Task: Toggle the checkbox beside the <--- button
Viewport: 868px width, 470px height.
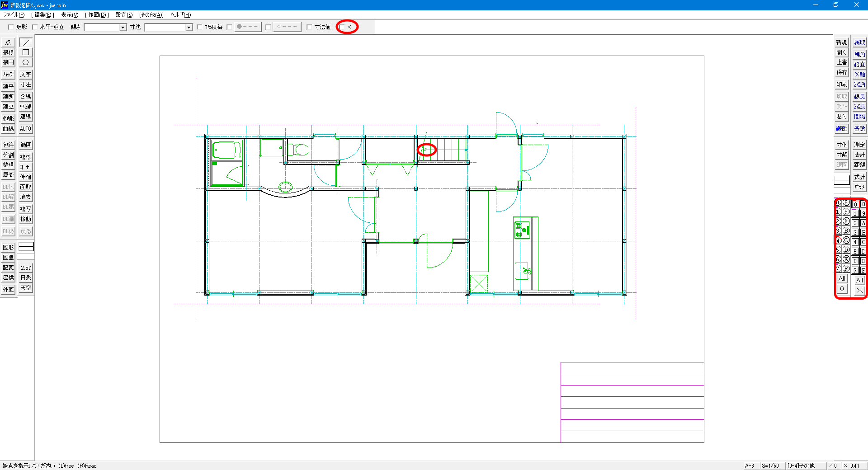Action: (268, 27)
